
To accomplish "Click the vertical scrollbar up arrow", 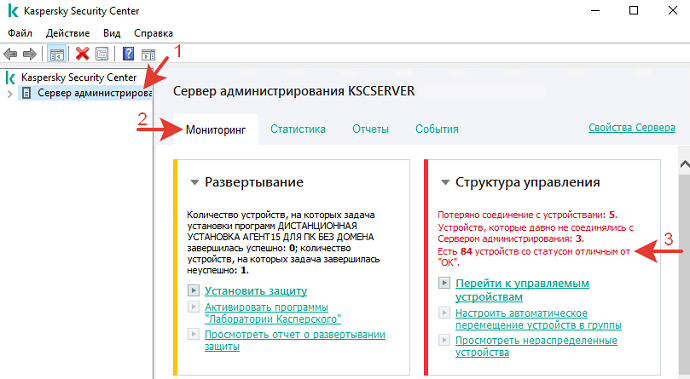I will [684, 164].
